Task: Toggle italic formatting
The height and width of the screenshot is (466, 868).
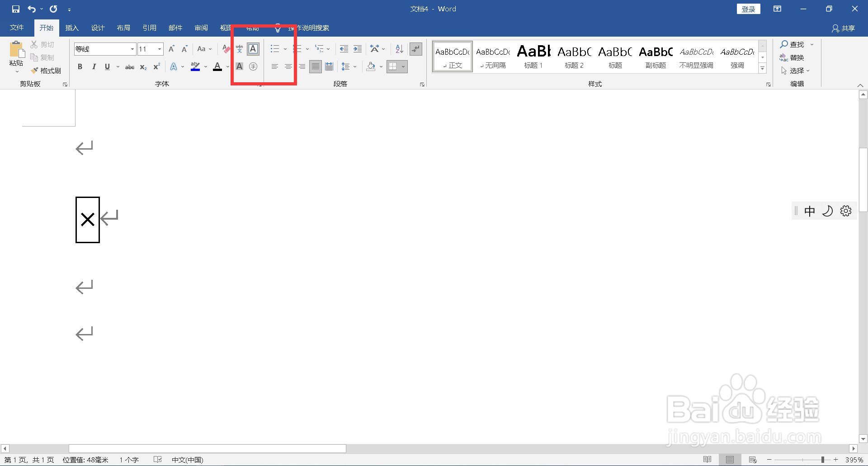Action: (x=94, y=66)
